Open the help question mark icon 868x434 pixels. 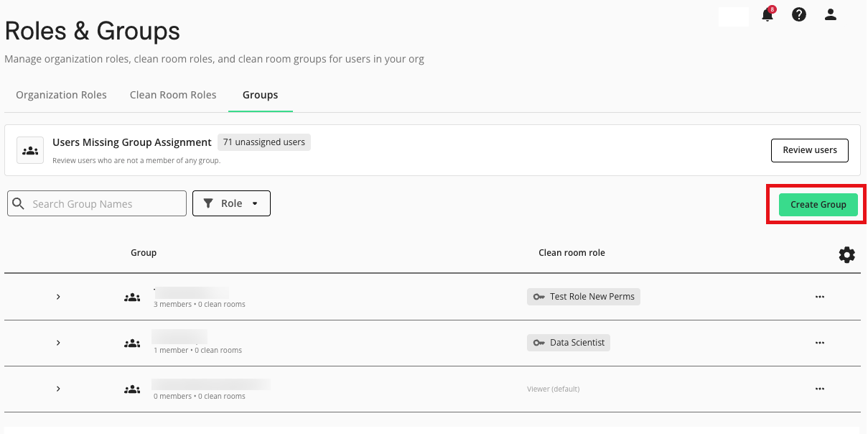[799, 14]
